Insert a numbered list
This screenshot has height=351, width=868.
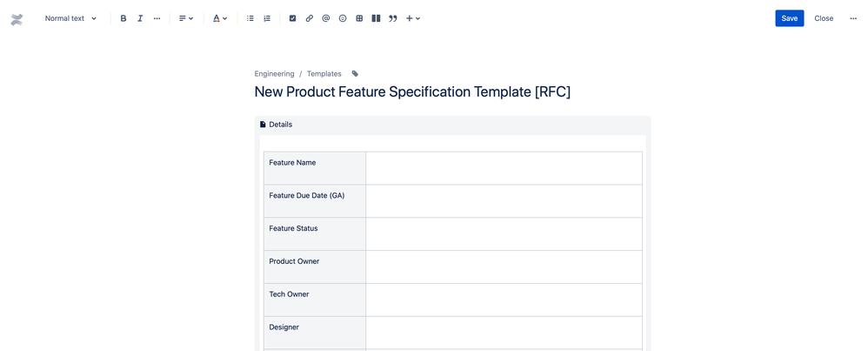(267, 18)
